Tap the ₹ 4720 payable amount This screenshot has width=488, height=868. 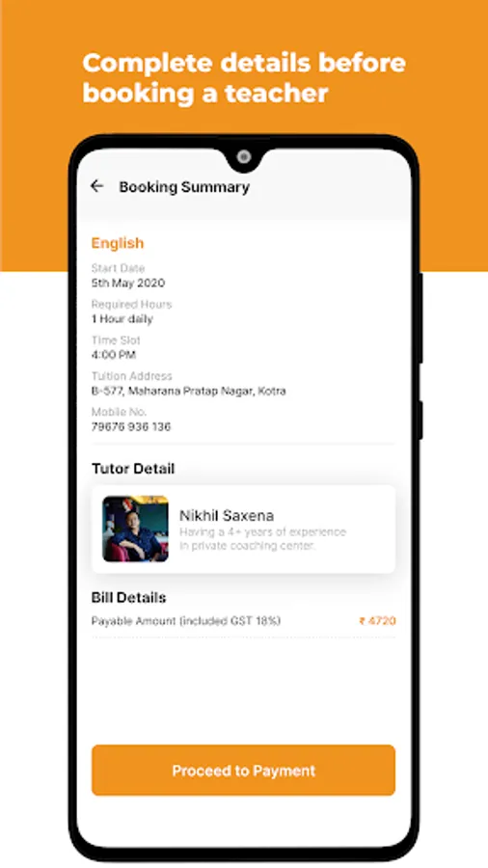(377, 620)
